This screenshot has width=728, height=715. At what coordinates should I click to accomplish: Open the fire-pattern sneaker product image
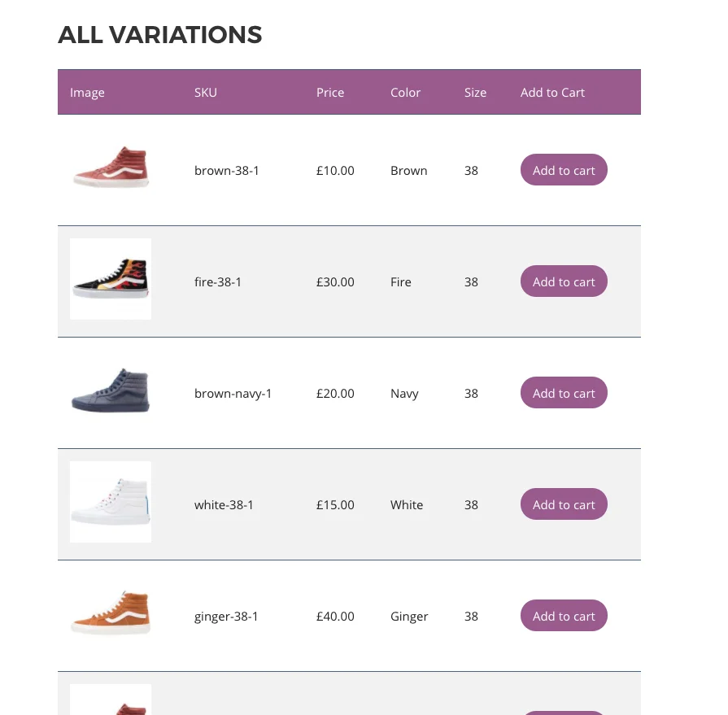[x=110, y=278]
